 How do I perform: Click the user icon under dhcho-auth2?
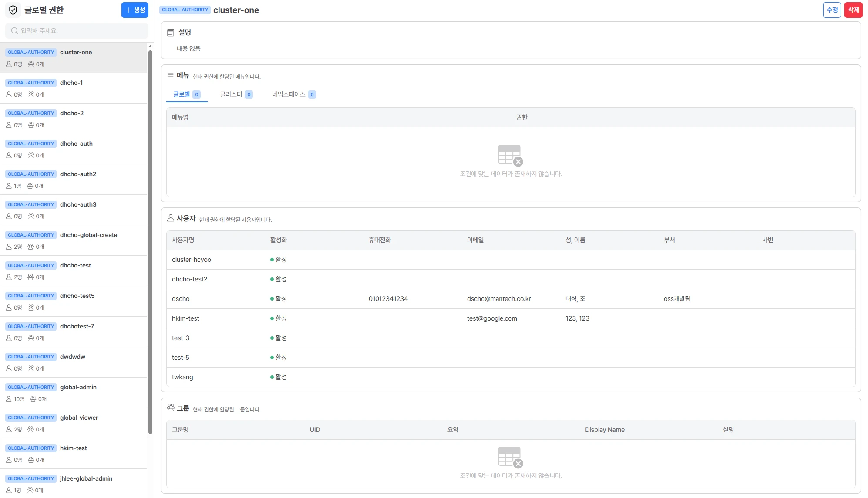(9, 186)
